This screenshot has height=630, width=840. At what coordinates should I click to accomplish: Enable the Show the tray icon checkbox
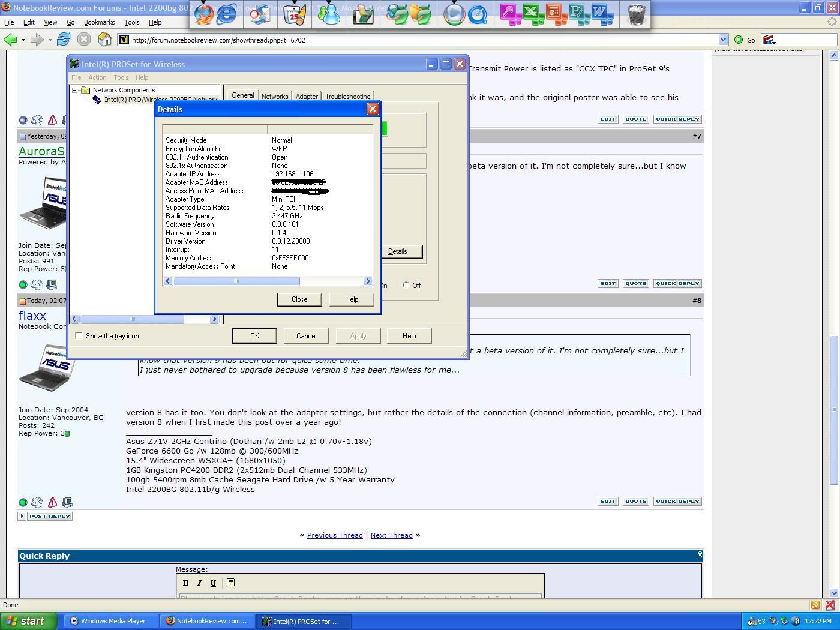79,336
